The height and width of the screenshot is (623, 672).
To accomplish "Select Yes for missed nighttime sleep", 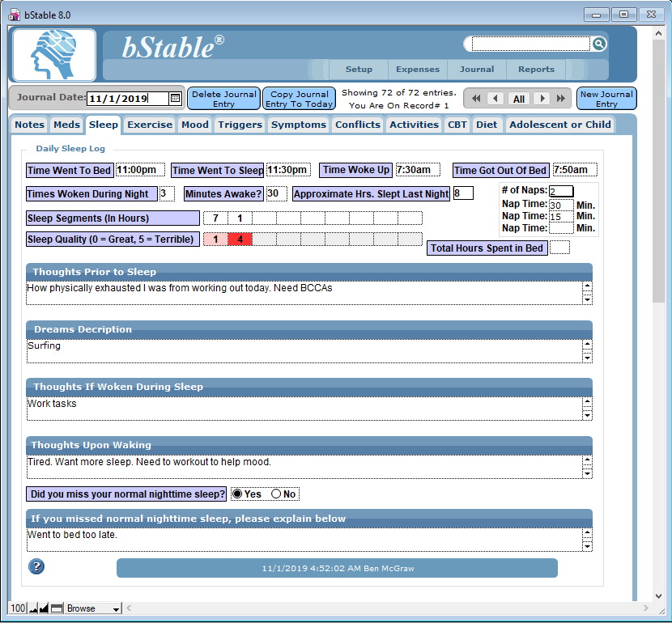I will pyautogui.click(x=237, y=494).
